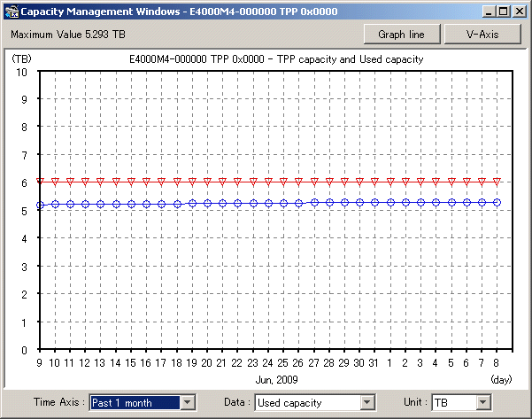Open the Data dropdown arrow

click(366, 403)
